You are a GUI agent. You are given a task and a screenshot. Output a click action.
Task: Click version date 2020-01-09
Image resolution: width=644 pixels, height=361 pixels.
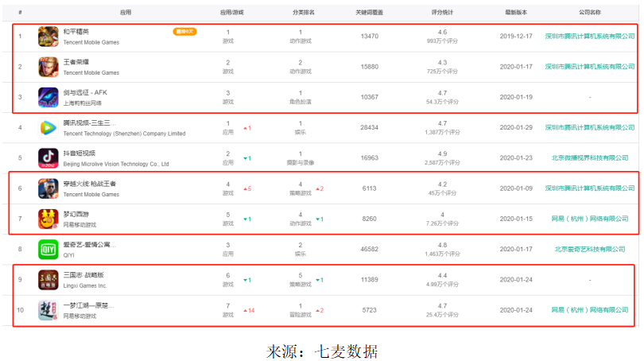(x=516, y=188)
